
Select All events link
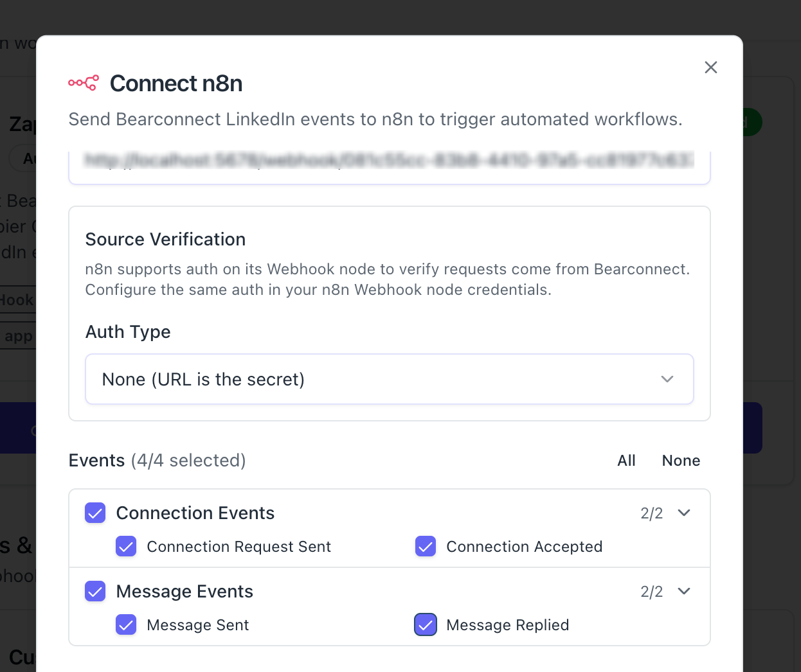[x=626, y=461]
